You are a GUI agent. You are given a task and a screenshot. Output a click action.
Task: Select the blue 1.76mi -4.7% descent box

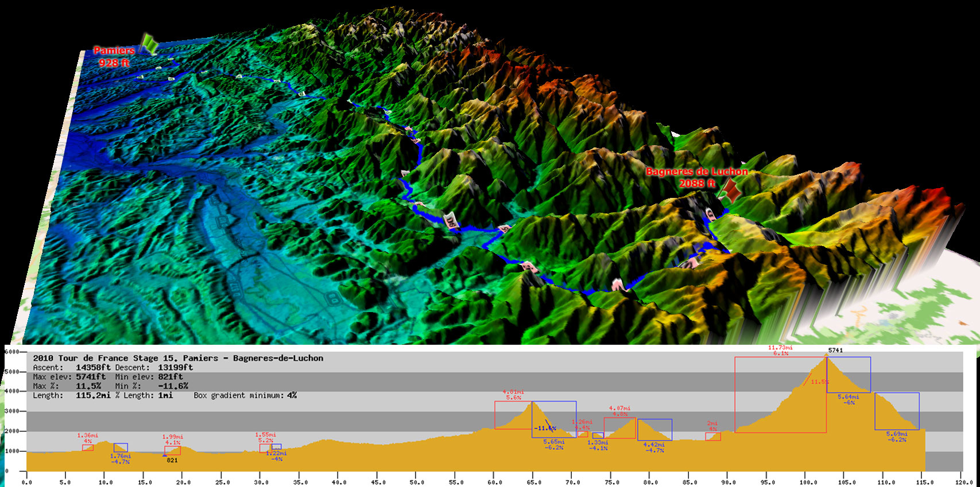(121, 447)
